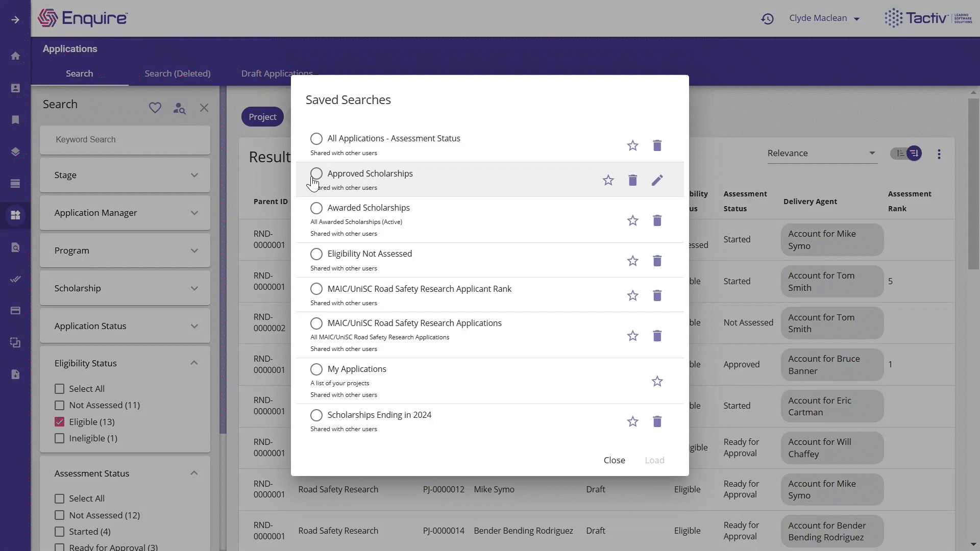Open the three-dot results options menu
This screenshot has height=551, width=980.
939,154
